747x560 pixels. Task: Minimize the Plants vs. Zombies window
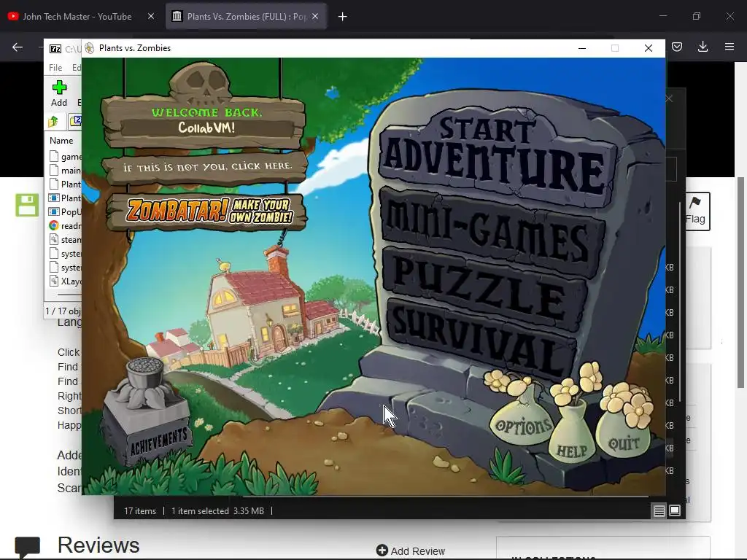point(582,48)
